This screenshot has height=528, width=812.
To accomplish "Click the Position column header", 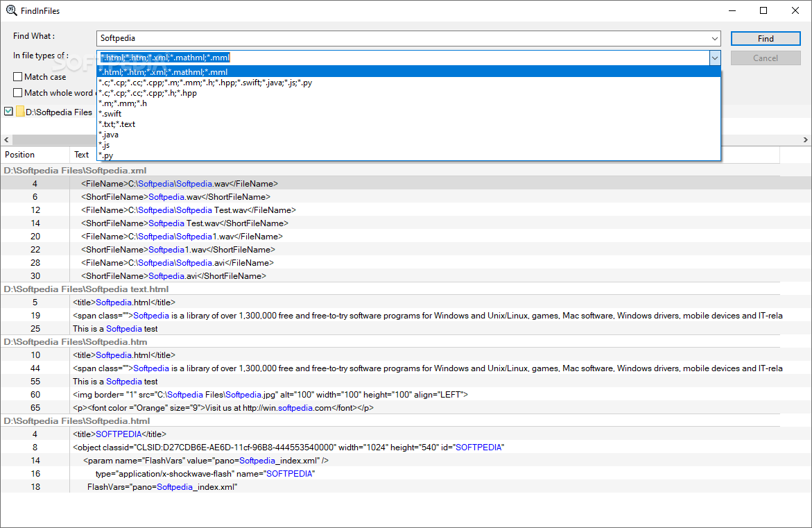I will coord(35,155).
